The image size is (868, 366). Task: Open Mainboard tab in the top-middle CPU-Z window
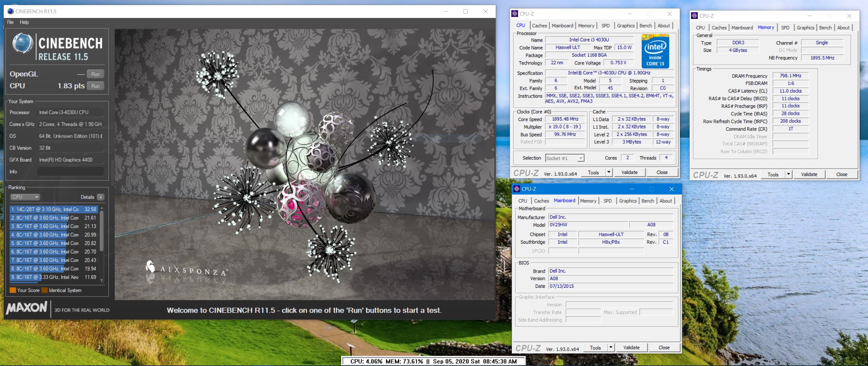pos(563,26)
